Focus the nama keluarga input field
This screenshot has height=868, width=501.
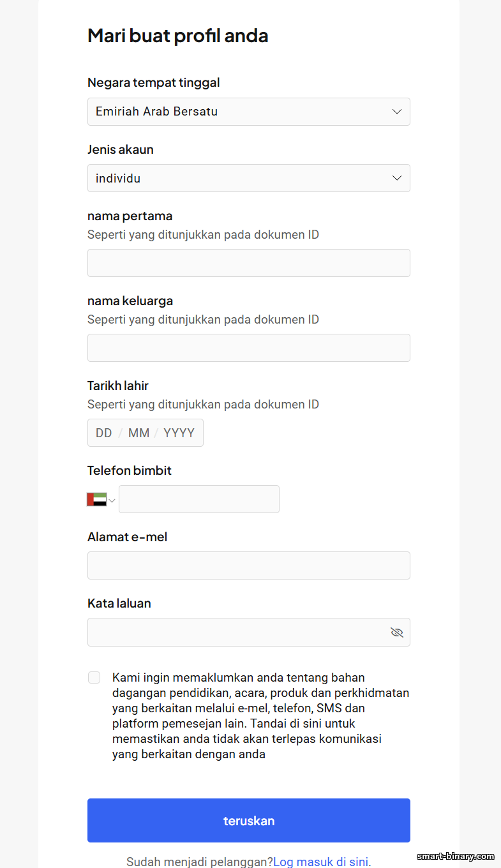249,348
